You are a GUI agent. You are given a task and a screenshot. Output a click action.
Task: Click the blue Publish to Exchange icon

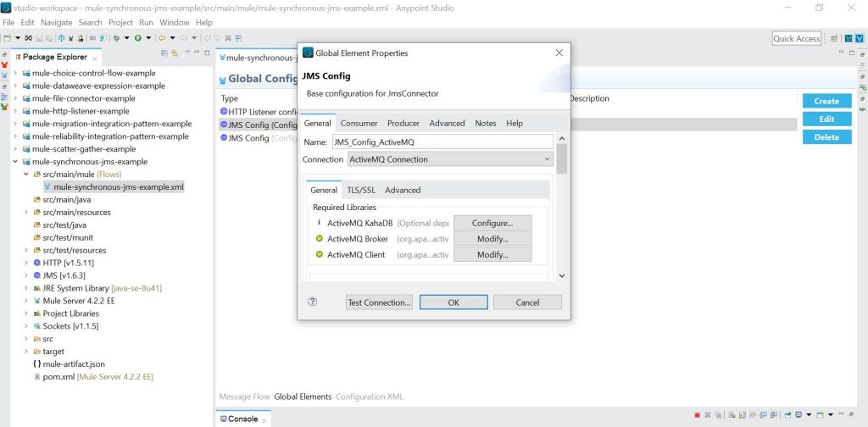61,38
